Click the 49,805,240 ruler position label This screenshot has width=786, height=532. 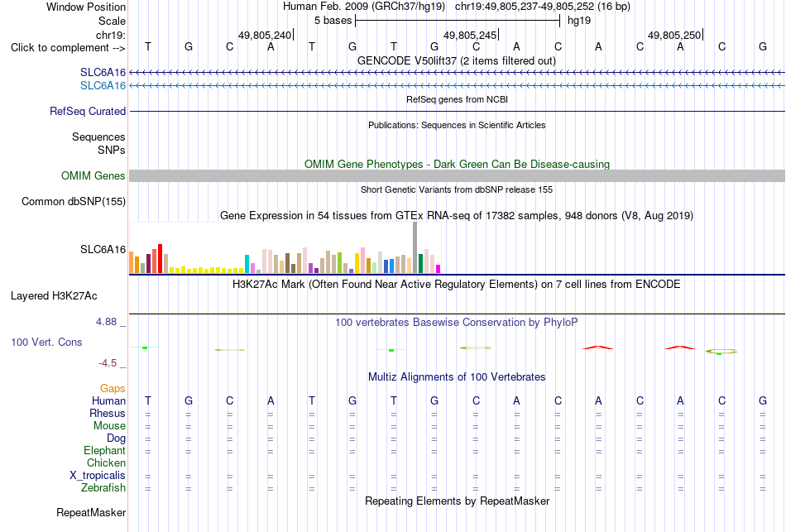coord(265,35)
